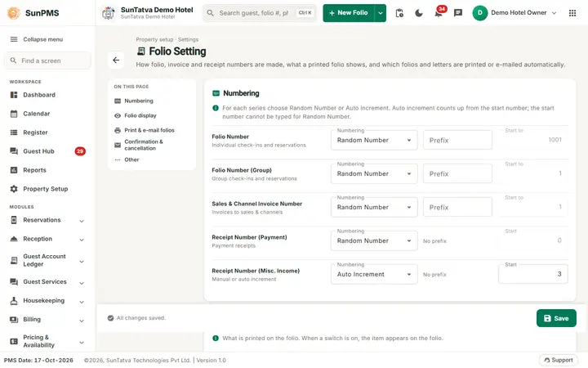Click the search guest, folio field
Screen dimensions: 588x368
[x=260, y=13]
